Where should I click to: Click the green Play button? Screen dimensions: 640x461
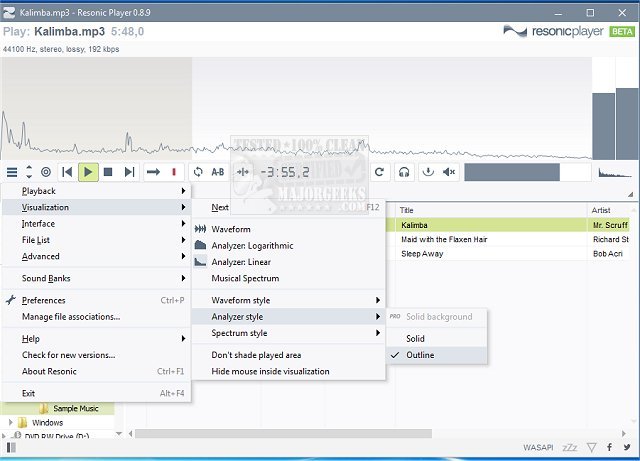click(x=88, y=172)
